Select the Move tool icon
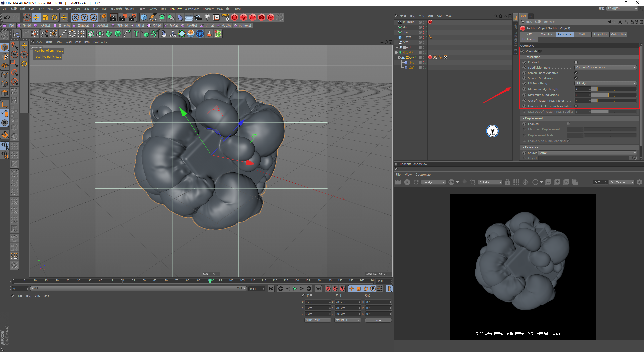This screenshot has height=352, width=644. click(x=36, y=17)
